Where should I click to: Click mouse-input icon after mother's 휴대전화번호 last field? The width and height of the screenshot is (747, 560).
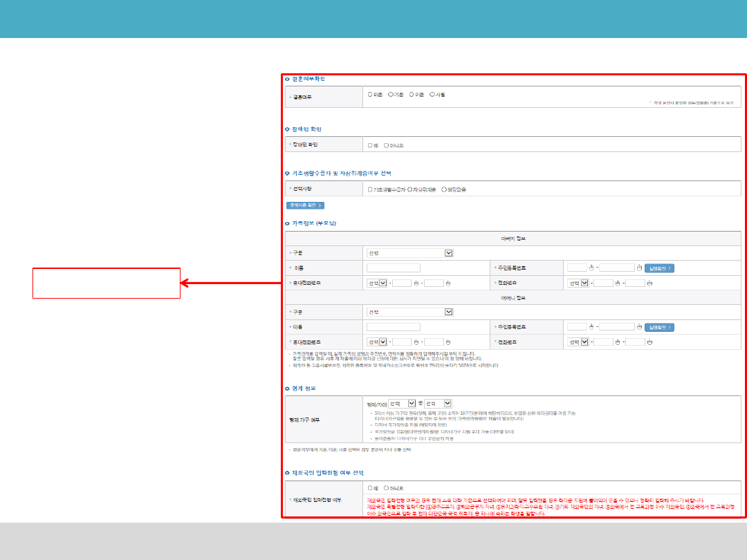click(x=448, y=342)
